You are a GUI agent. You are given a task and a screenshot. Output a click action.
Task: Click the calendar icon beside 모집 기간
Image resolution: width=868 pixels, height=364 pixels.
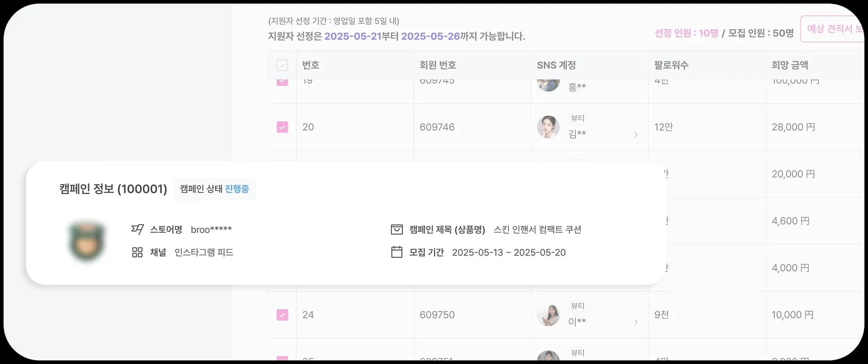click(x=397, y=252)
